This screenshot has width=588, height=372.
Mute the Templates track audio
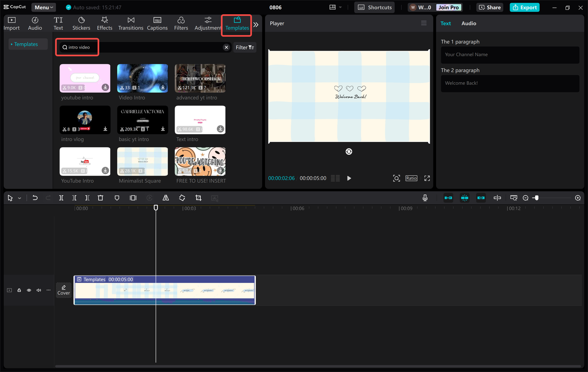pyautogui.click(x=38, y=290)
